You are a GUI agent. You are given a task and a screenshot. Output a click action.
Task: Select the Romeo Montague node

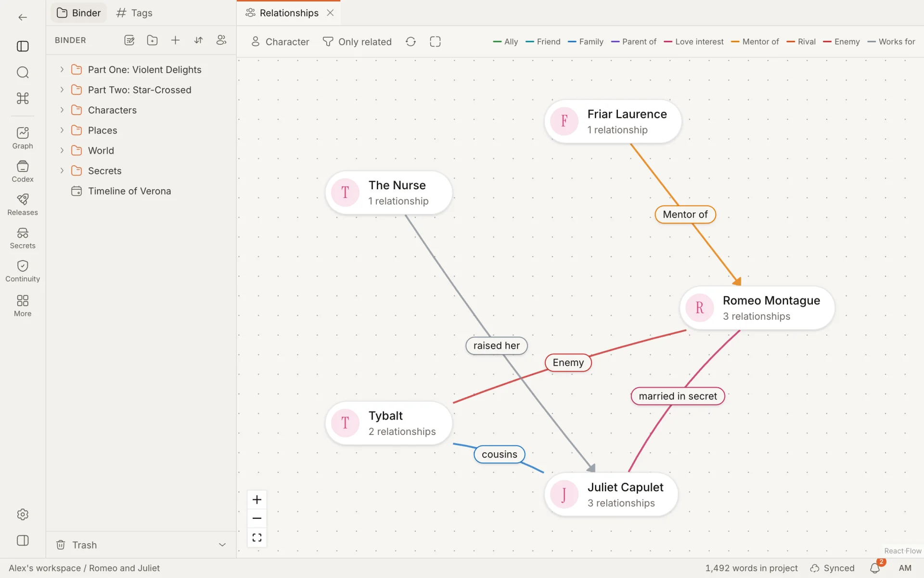(x=757, y=308)
